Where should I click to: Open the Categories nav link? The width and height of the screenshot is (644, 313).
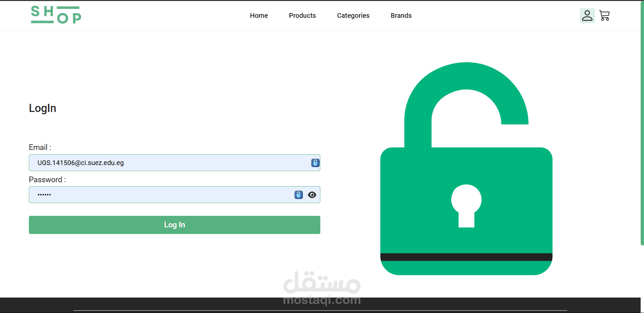click(x=353, y=15)
